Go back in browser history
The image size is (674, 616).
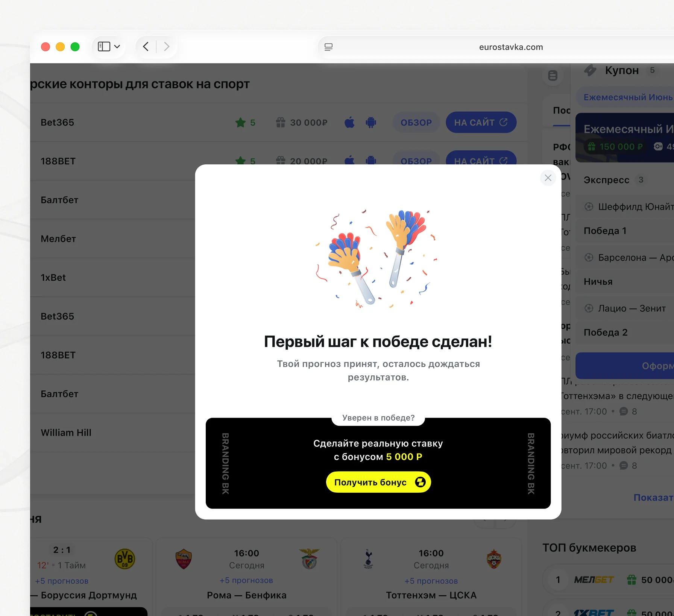(146, 47)
